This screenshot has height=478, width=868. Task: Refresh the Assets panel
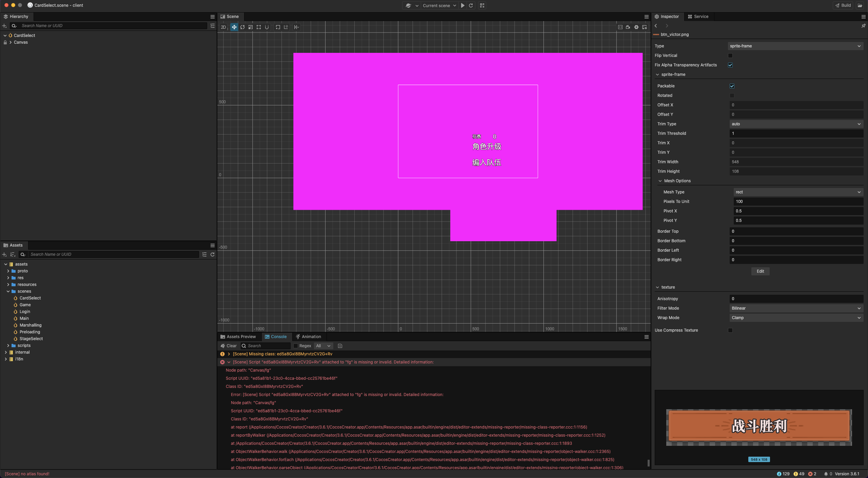click(213, 254)
